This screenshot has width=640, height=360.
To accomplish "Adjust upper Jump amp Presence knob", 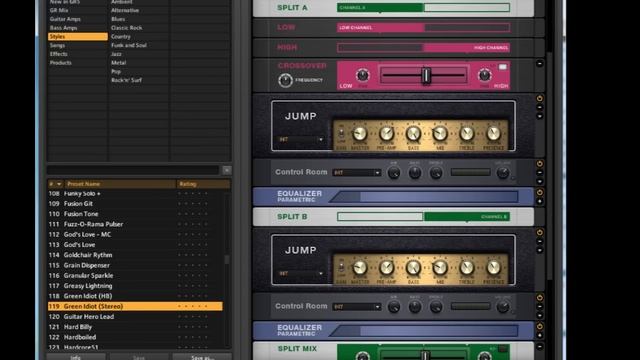I will pos(493,133).
